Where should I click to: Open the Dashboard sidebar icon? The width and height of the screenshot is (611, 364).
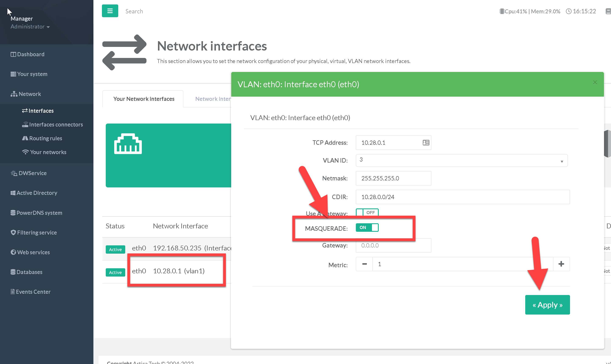[x=13, y=54]
